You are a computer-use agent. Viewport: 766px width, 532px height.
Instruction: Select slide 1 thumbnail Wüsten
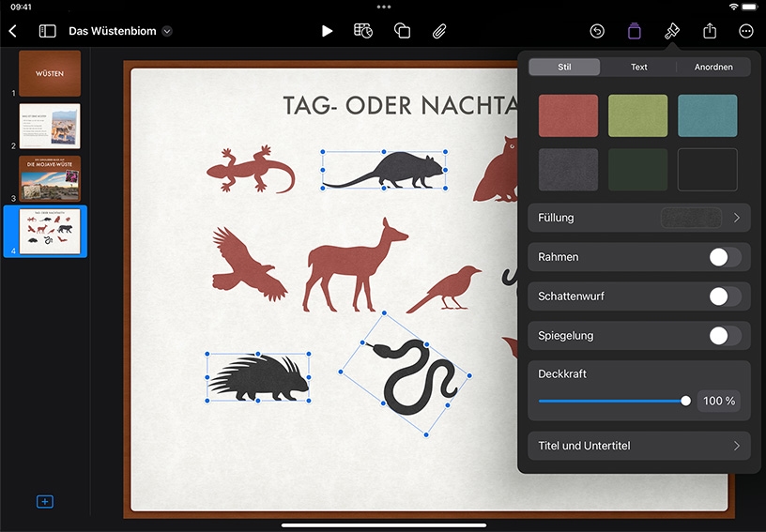50,73
